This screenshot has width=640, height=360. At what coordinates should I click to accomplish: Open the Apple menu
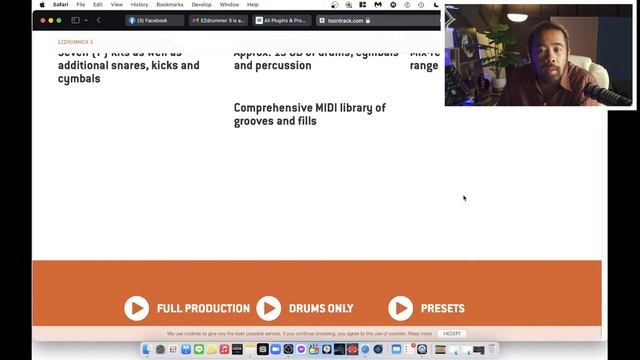(42, 4)
